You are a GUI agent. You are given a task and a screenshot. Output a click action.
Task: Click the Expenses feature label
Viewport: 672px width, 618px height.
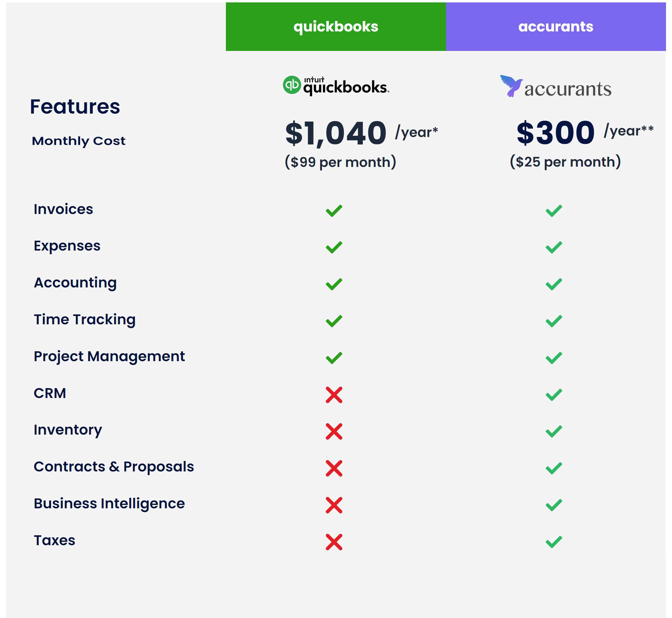(67, 246)
